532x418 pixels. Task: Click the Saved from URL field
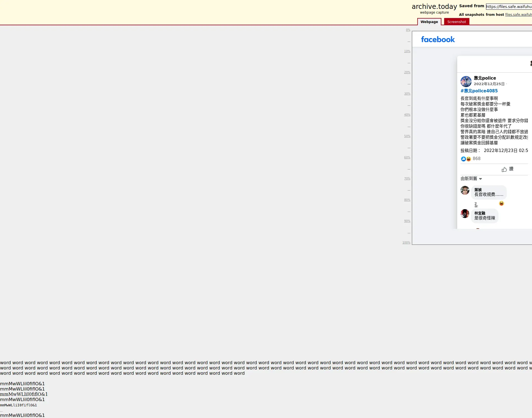(509, 7)
